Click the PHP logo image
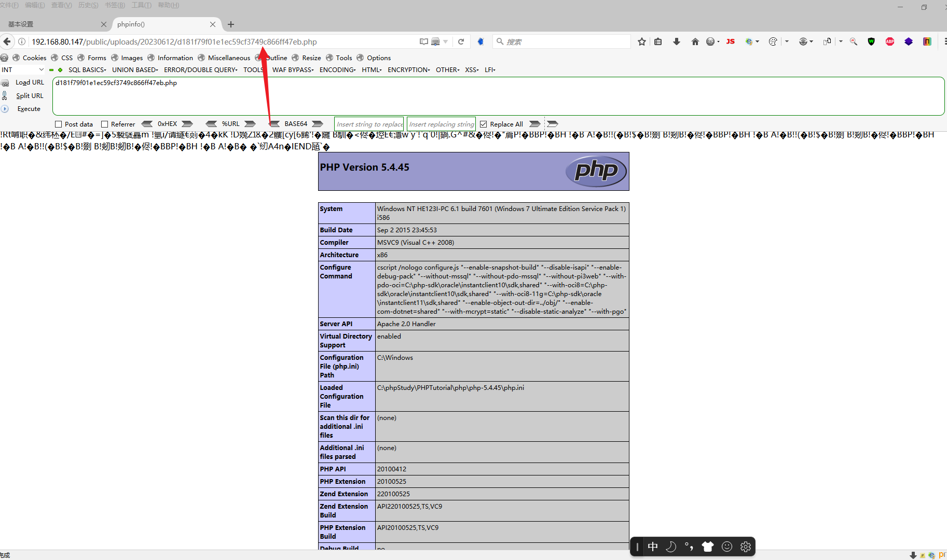Screen dimensions: 947x560 click(x=596, y=171)
